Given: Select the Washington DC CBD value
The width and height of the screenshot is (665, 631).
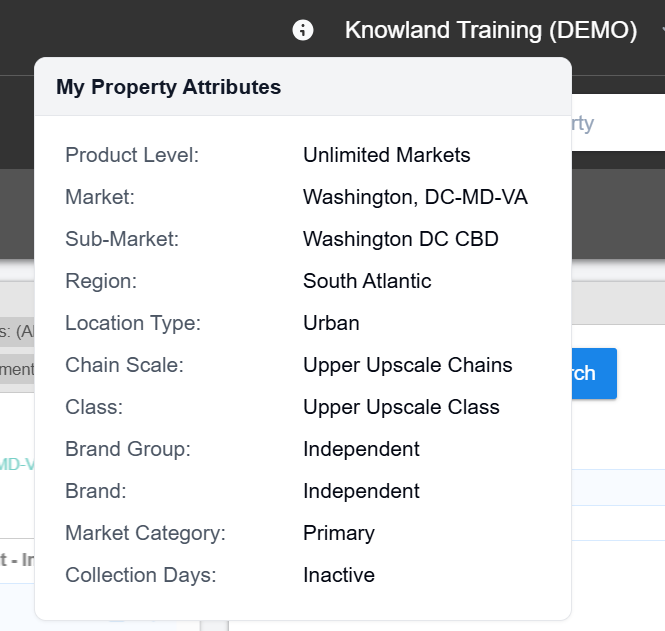Looking at the screenshot, I should (401, 239).
